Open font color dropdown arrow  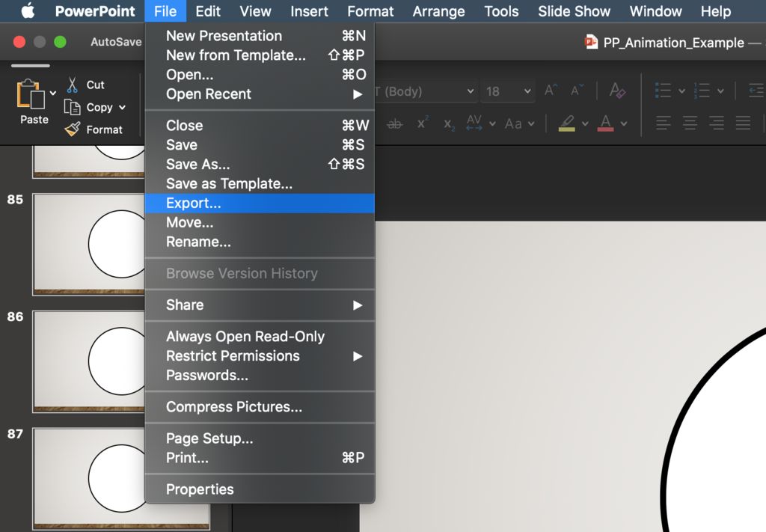point(624,123)
